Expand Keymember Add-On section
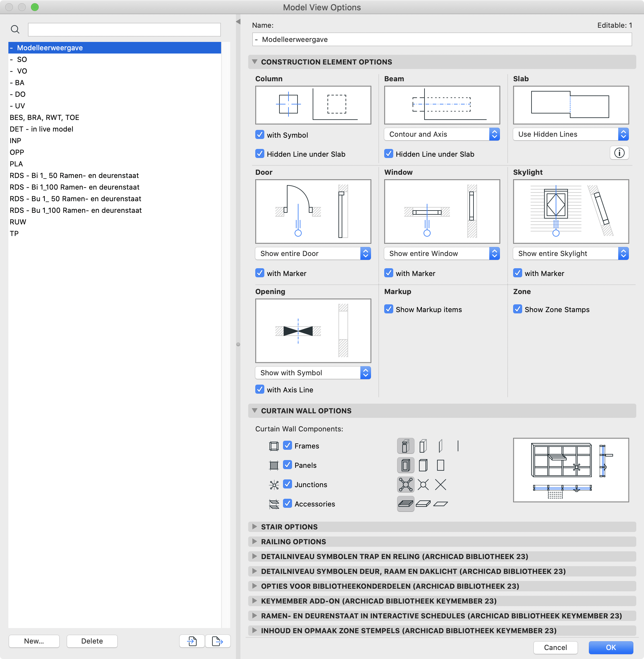 (255, 601)
